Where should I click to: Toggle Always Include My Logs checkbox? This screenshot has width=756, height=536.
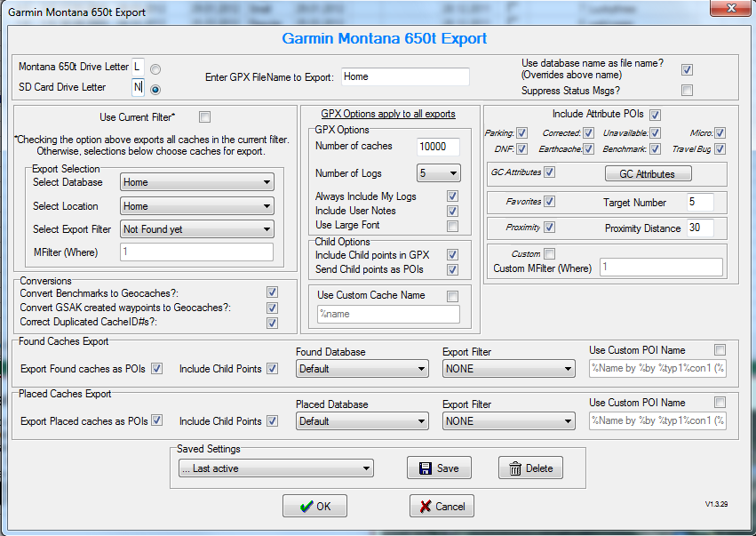(x=452, y=196)
